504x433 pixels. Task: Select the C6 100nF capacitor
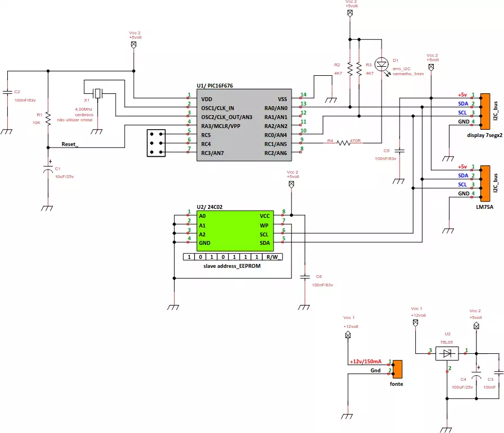(x=305, y=276)
